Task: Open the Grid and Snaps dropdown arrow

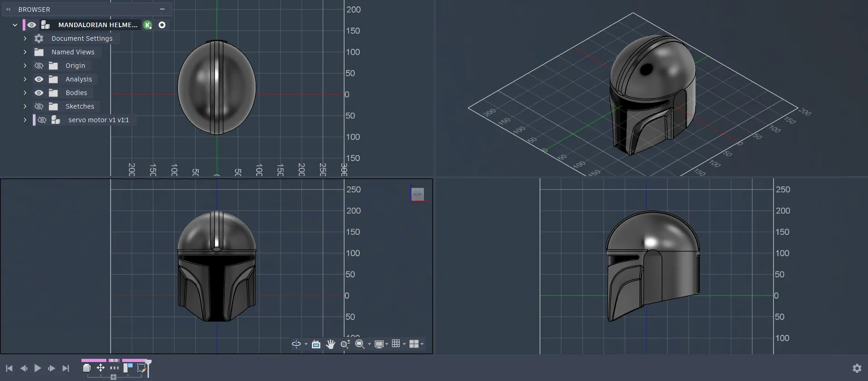Action: [404, 344]
